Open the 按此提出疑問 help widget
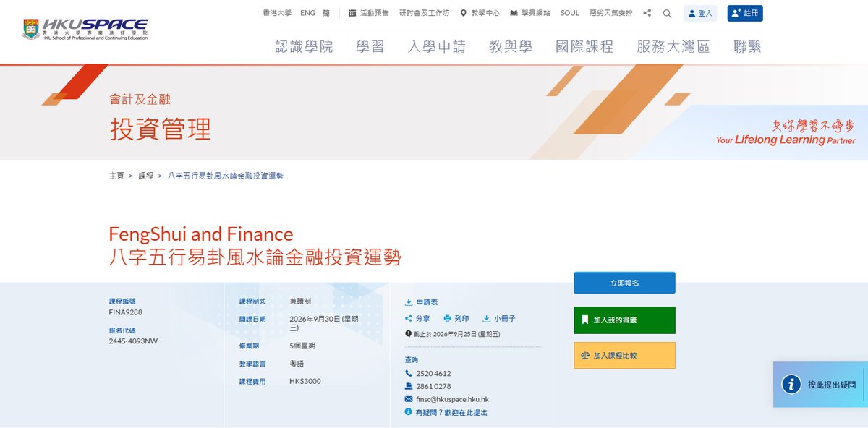The height and width of the screenshot is (428, 868). pyautogui.click(x=820, y=385)
